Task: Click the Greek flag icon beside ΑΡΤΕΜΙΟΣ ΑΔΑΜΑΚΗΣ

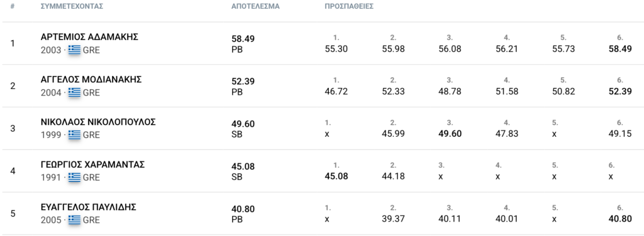Action: 74,50
